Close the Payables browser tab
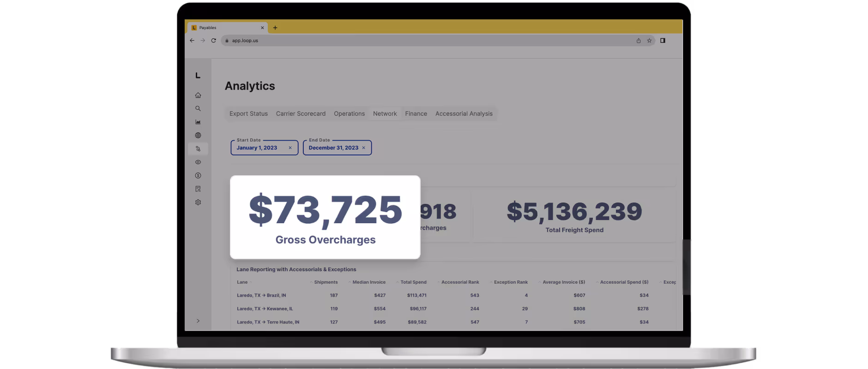Image resolution: width=868 pixels, height=369 pixels. [262, 28]
